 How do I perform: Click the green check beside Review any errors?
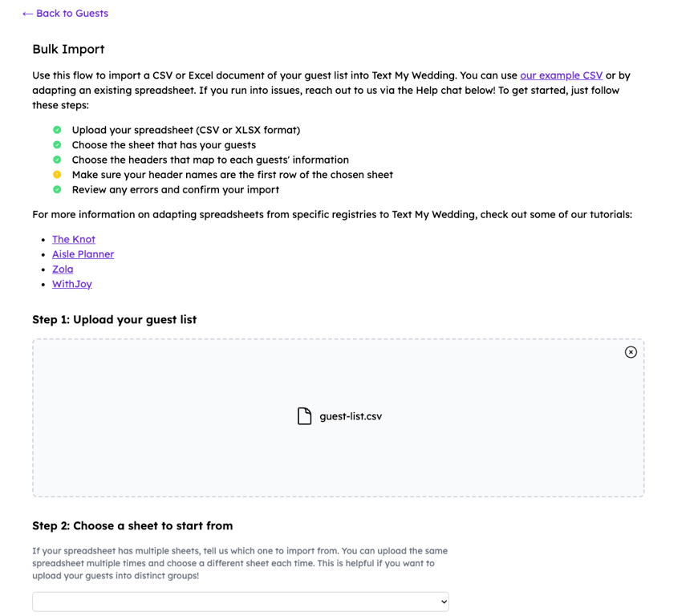[57, 189]
